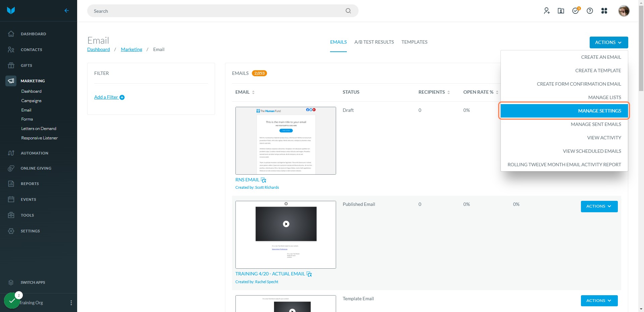Open the user profile avatar
Screen dimensions: 644x312
[x=624, y=11]
